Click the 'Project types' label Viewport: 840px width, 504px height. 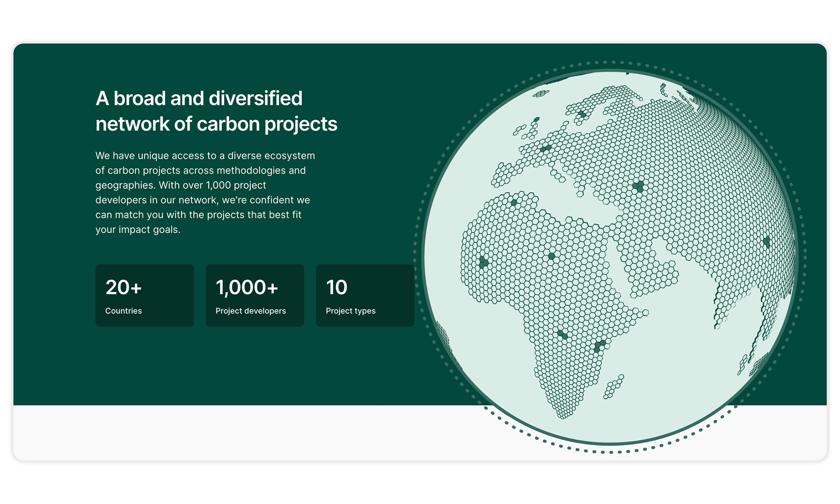(350, 311)
